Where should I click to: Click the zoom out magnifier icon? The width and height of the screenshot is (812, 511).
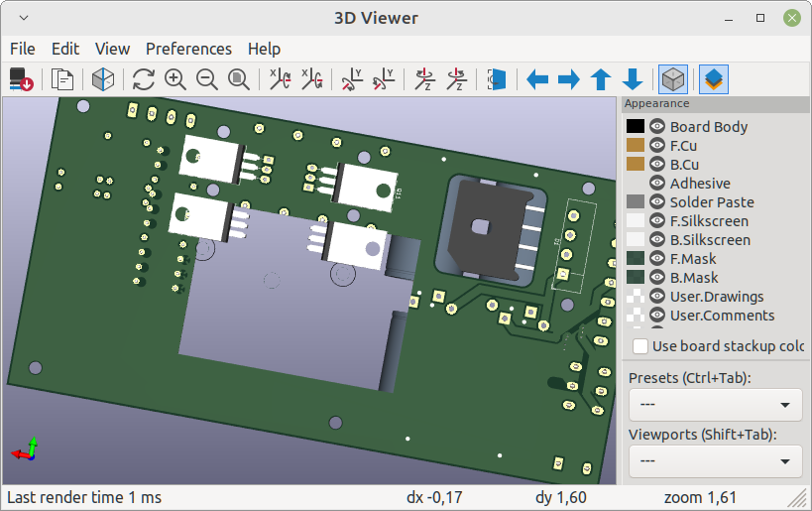206,79
